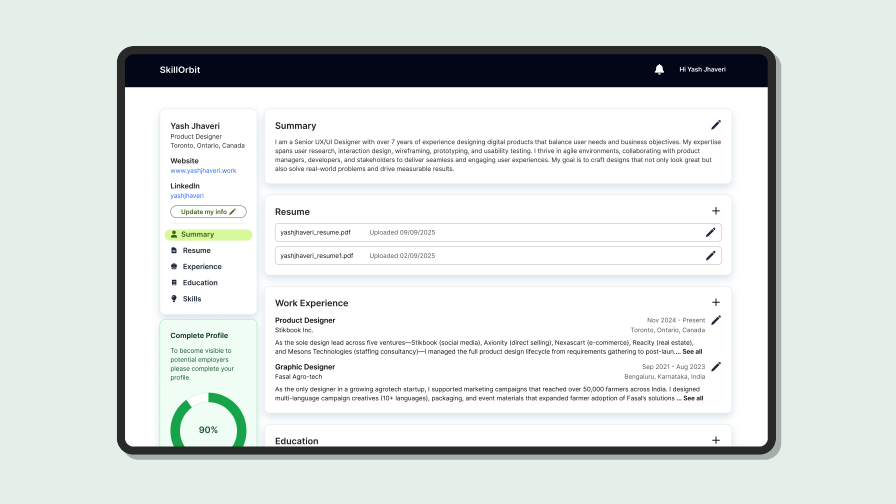Click Update my info button
The height and width of the screenshot is (504, 896).
[x=208, y=211]
